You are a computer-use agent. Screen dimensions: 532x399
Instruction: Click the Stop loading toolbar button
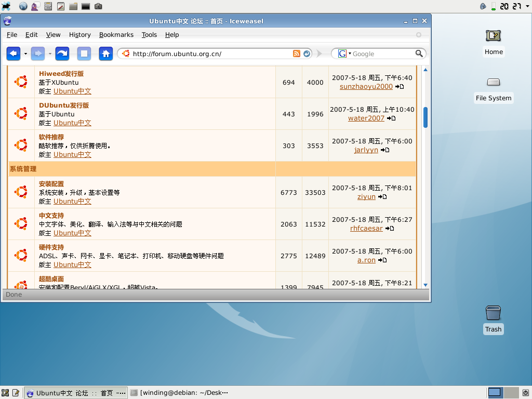tap(84, 54)
